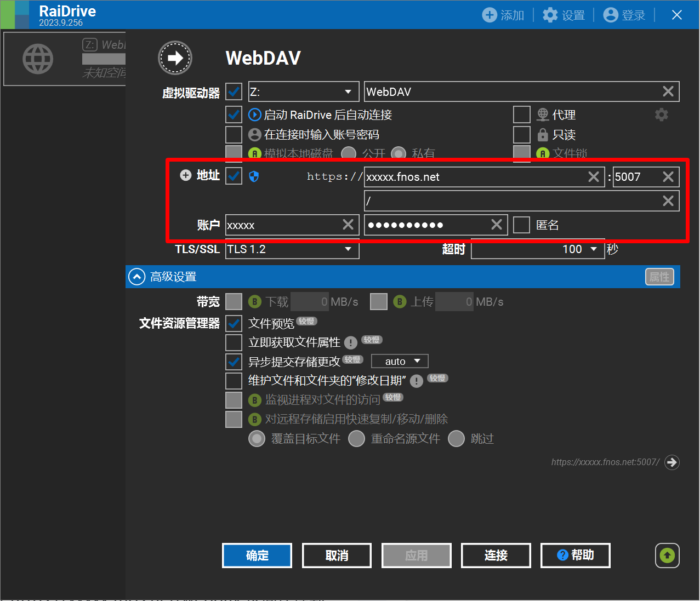Click the 取消 button
Viewport: 700px width, 601px height.
click(337, 556)
